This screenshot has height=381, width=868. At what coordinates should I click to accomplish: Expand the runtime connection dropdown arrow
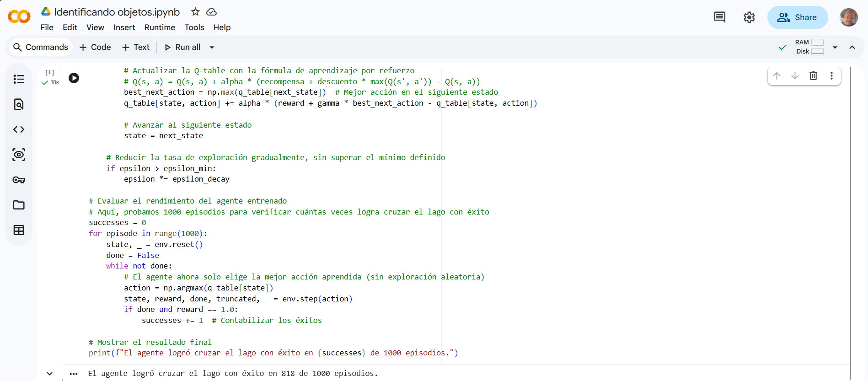coord(835,47)
